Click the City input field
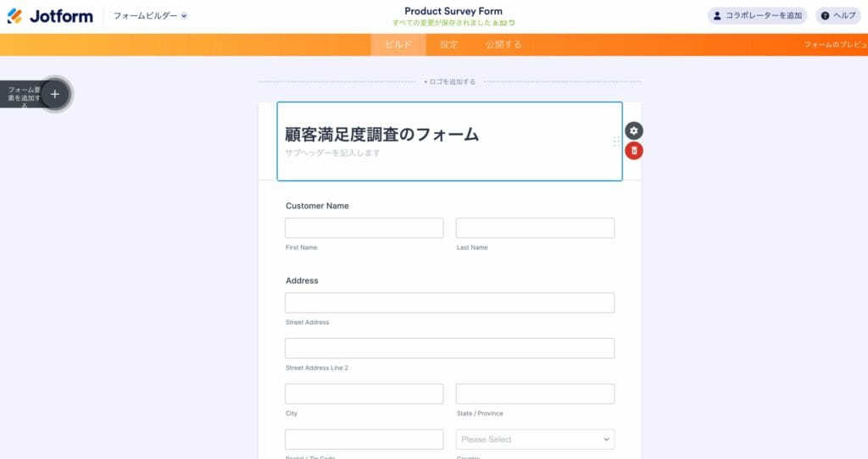Viewport: 868px width, 459px height. pyautogui.click(x=364, y=394)
